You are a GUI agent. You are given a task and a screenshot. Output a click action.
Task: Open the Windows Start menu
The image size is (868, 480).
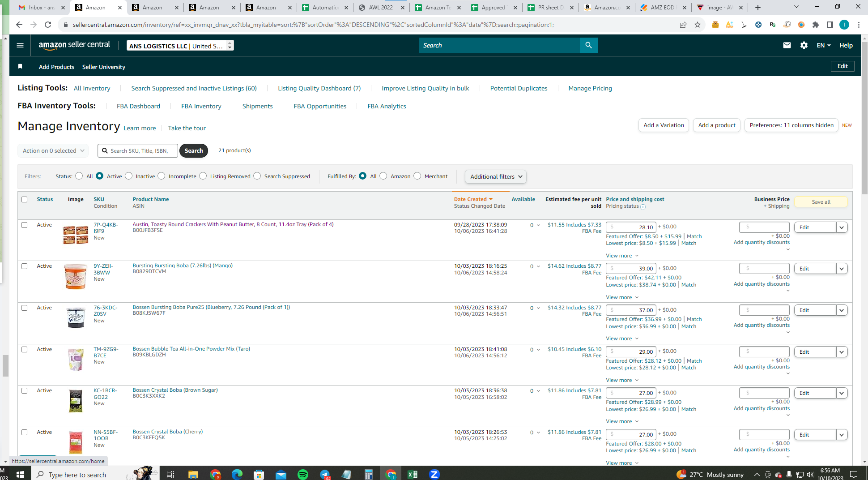(x=20, y=474)
